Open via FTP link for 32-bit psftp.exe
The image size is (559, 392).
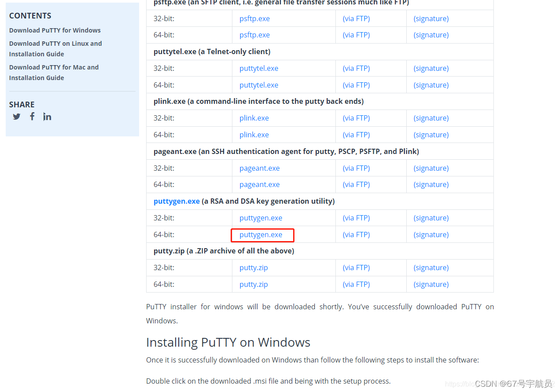356,18
